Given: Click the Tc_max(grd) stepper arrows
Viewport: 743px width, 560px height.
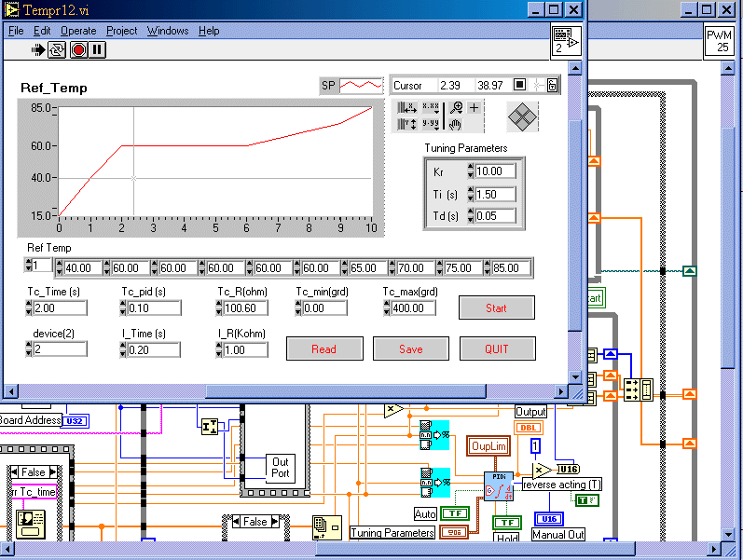Looking at the screenshot, I should point(386,307).
